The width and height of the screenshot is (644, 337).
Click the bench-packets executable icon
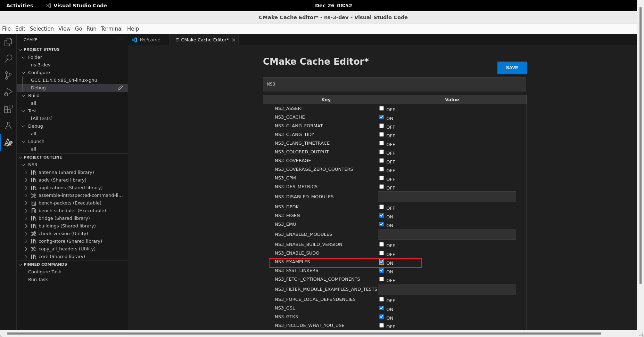point(34,203)
